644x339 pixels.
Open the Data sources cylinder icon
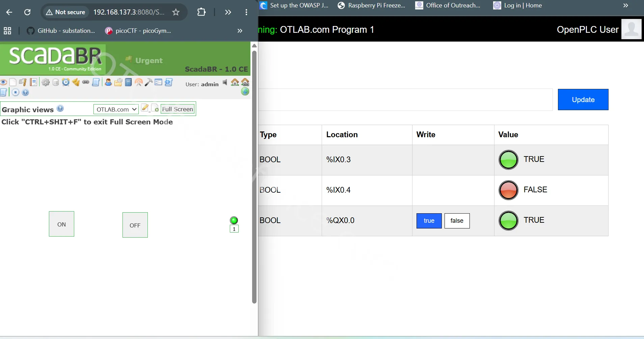[x=56, y=82]
